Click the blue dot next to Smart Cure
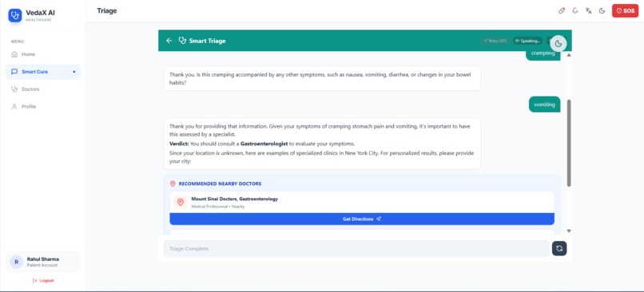 (x=74, y=72)
